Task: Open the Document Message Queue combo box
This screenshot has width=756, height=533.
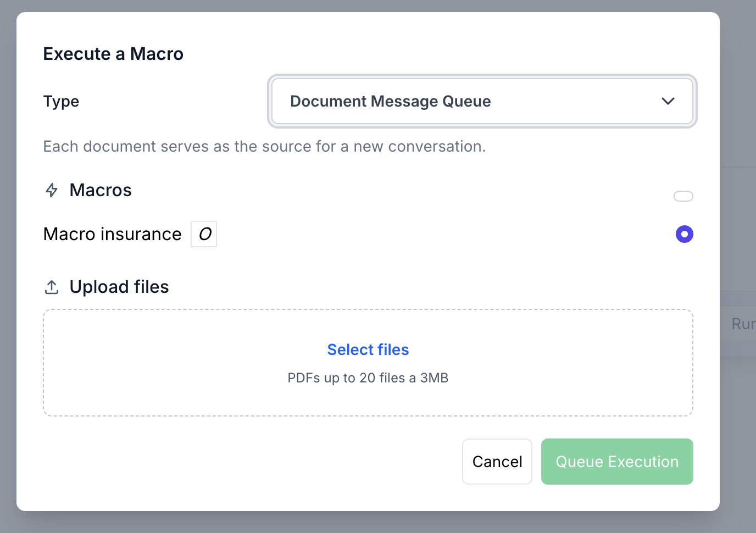Action: [x=482, y=101]
